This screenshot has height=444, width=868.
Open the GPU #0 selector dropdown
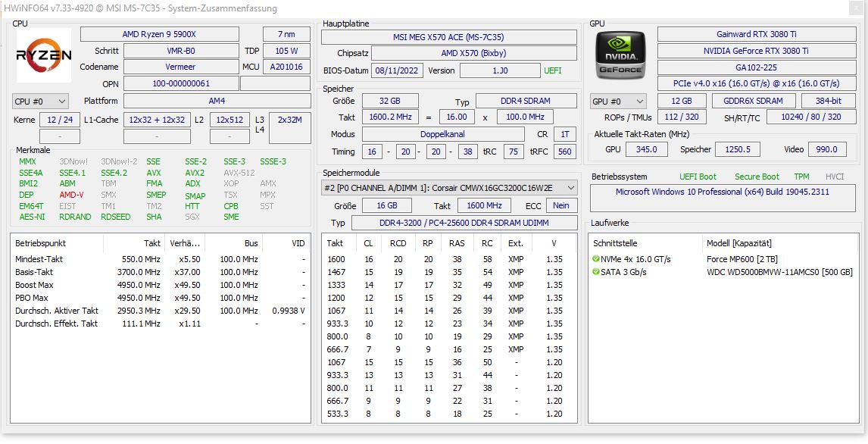coord(618,102)
